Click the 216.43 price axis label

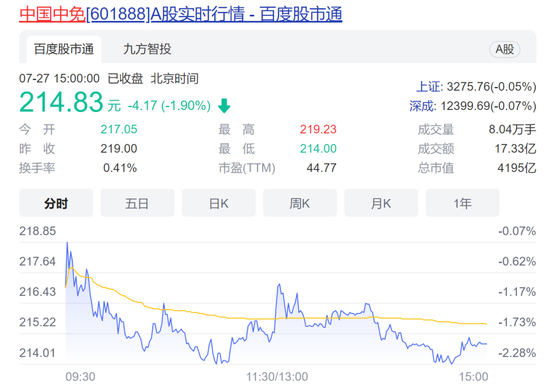pos(38,292)
